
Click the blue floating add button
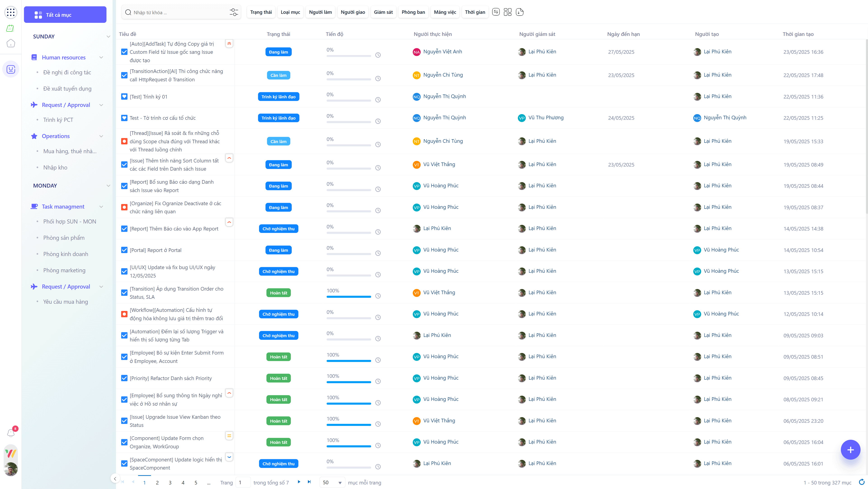[850, 450]
